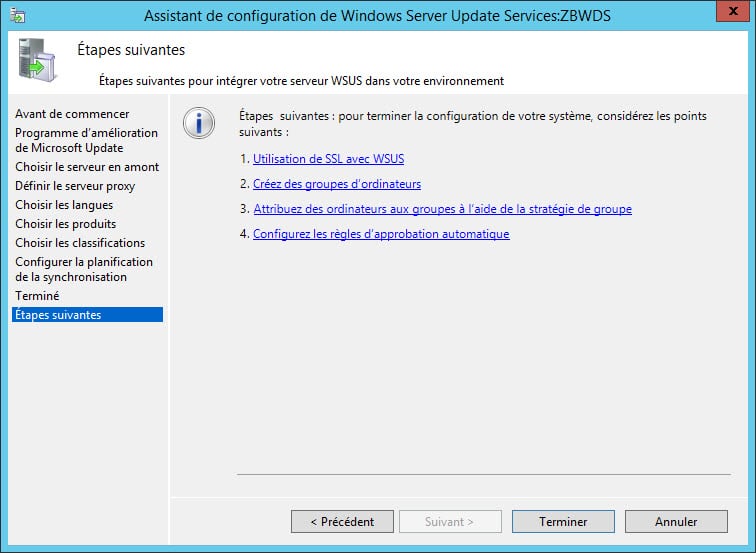Screen dimensions: 756x553
Task: Select the 'Avant de commencer' step
Action: (x=72, y=114)
